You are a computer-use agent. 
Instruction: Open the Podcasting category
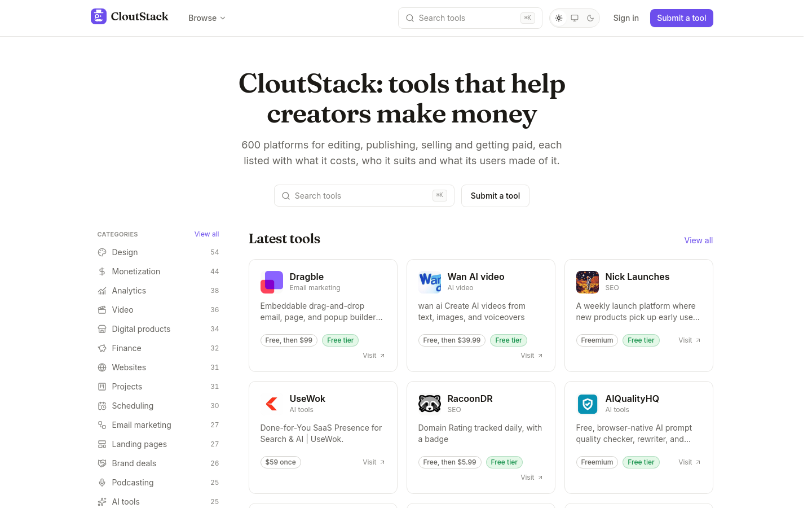pos(158,483)
